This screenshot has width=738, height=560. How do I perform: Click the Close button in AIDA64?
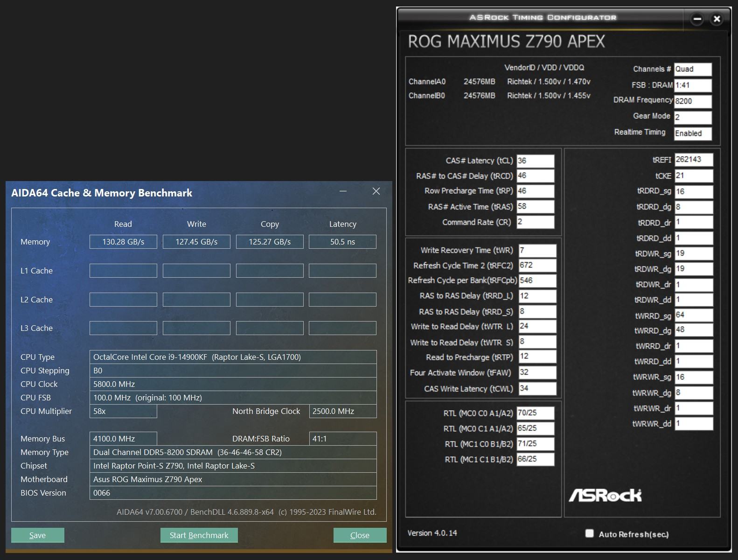(360, 535)
